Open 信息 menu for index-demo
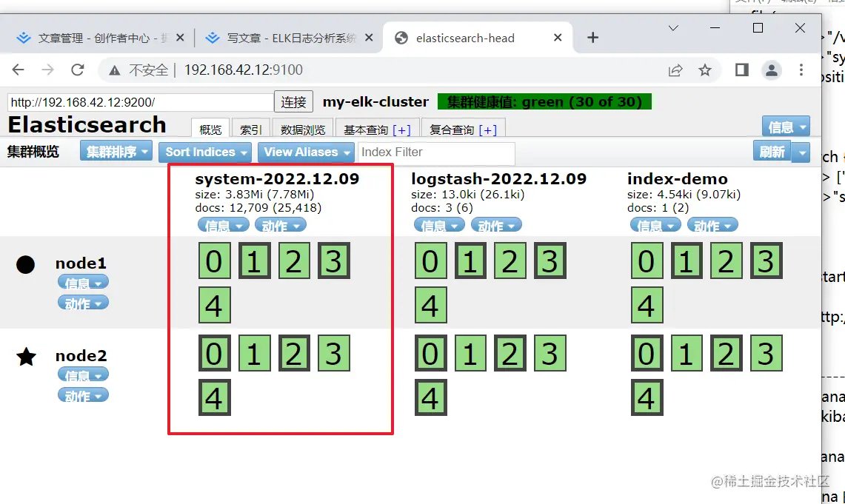This screenshot has height=504, width=845. pos(655,225)
